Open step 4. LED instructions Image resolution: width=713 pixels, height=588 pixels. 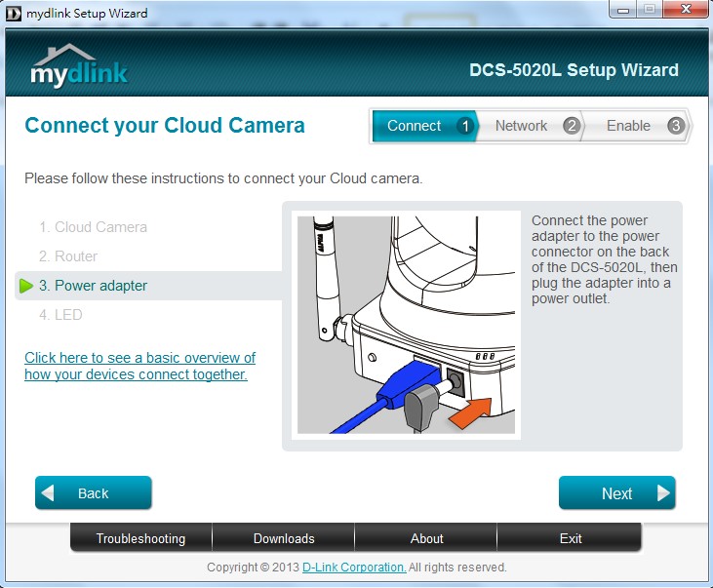tap(60, 315)
